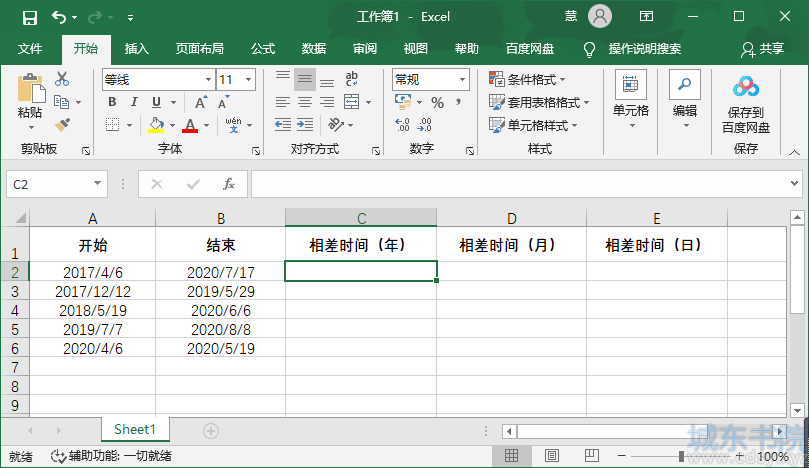This screenshot has height=468, width=809.
Task: Collapse the ribbon with the chevron
Action: [x=795, y=152]
